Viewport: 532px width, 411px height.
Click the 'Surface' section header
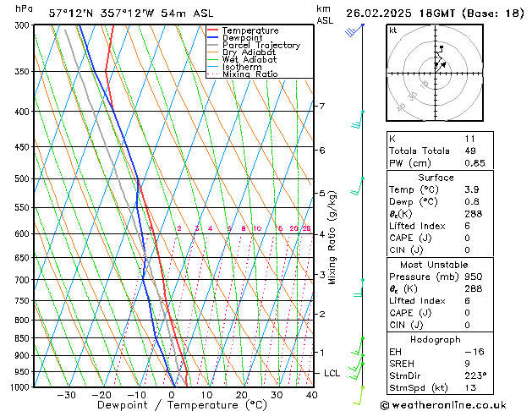pyautogui.click(x=436, y=178)
